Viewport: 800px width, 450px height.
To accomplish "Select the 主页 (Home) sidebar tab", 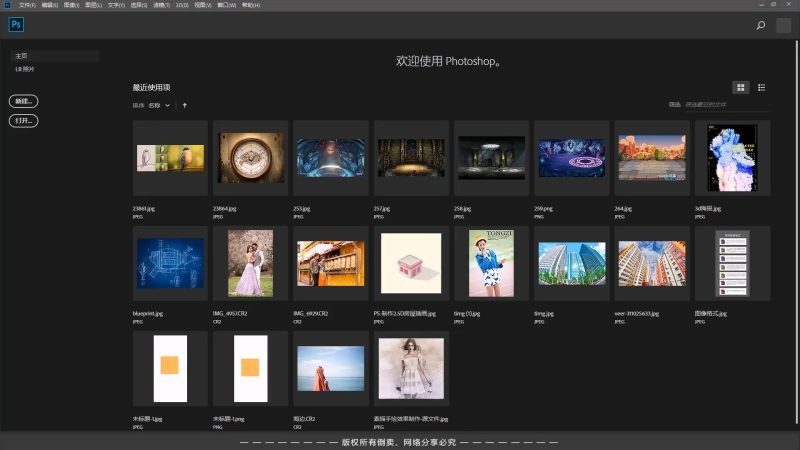I will (22, 56).
